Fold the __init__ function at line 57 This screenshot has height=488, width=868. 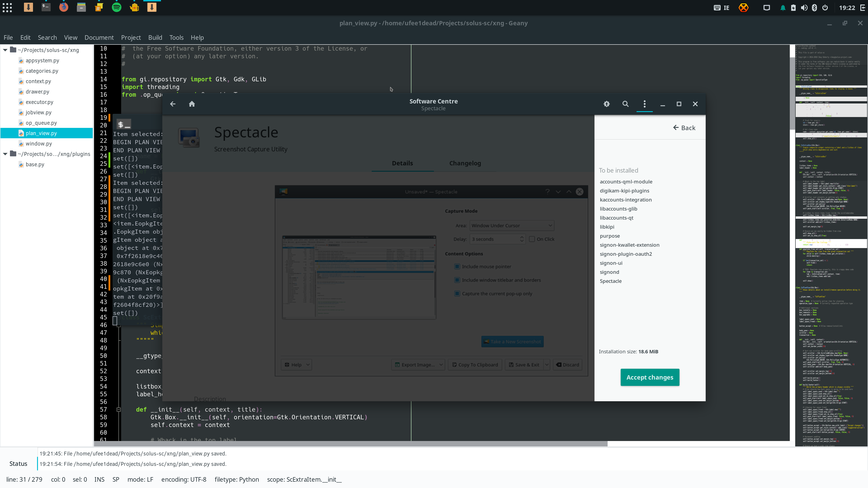click(x=119, y=410)
